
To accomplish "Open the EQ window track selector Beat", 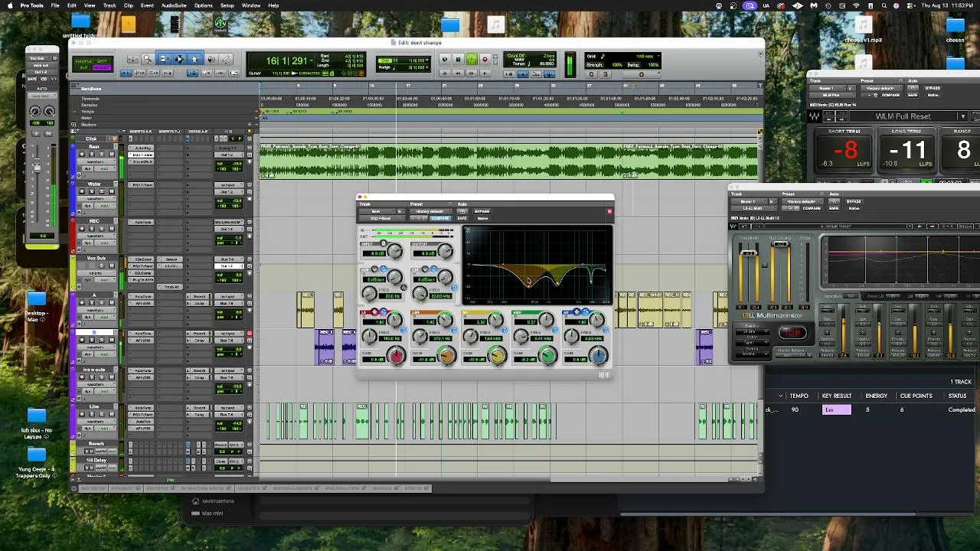I will pos(376,211).
